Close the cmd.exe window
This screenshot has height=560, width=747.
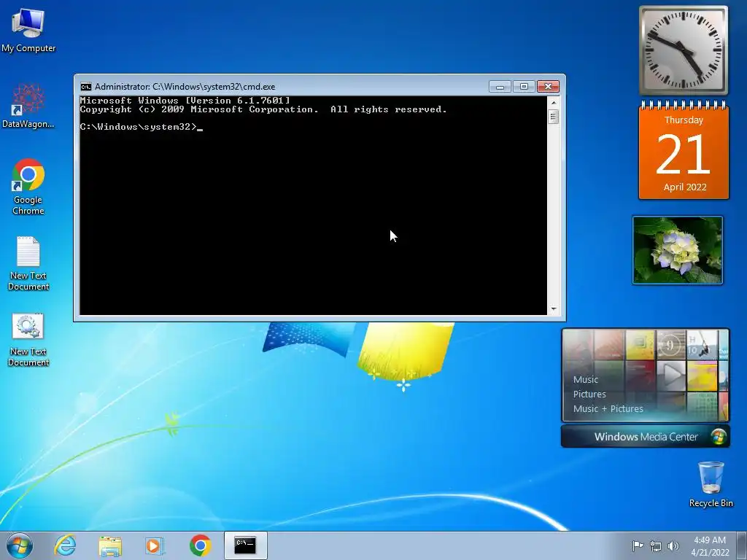click(548, 87)
